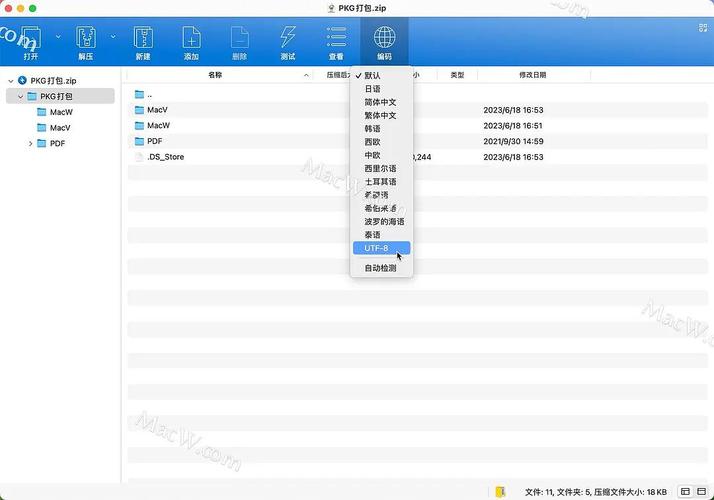
Task: Click the status bar text 文件: 11
Action: tap(539, 492)
